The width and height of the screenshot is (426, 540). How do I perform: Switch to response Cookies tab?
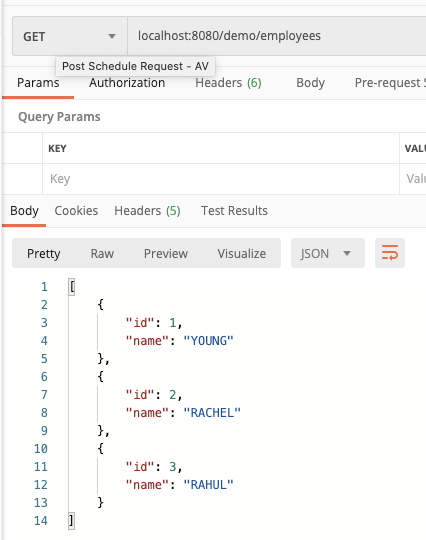(76, 210)
